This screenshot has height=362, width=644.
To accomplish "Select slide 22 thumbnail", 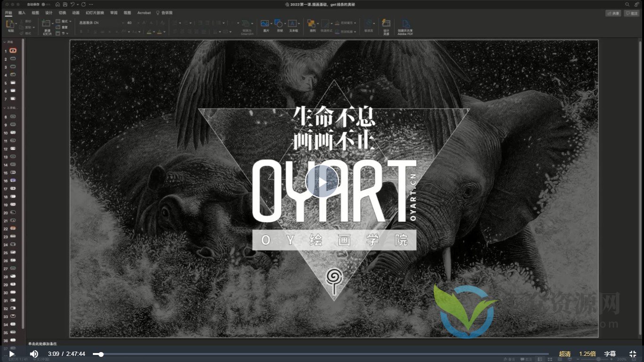I will [13, 228].
